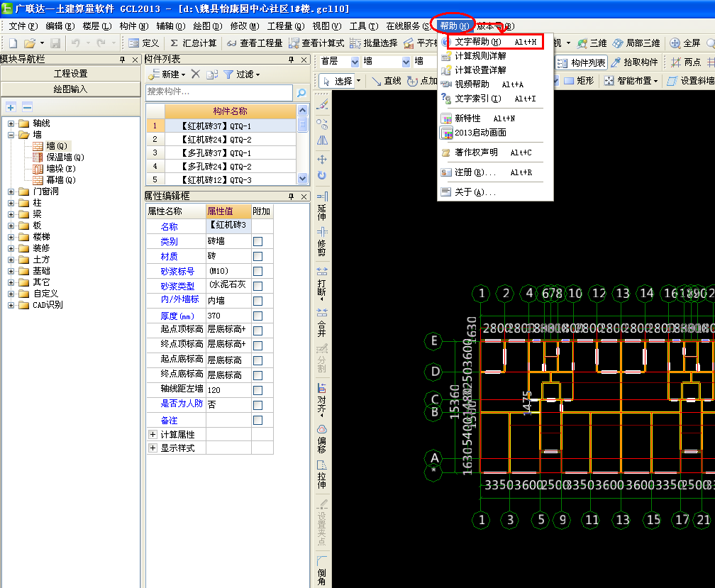Toggle the 类别 附加 checkbox
This screenshot has height=588, width=715.
(257, 242)
